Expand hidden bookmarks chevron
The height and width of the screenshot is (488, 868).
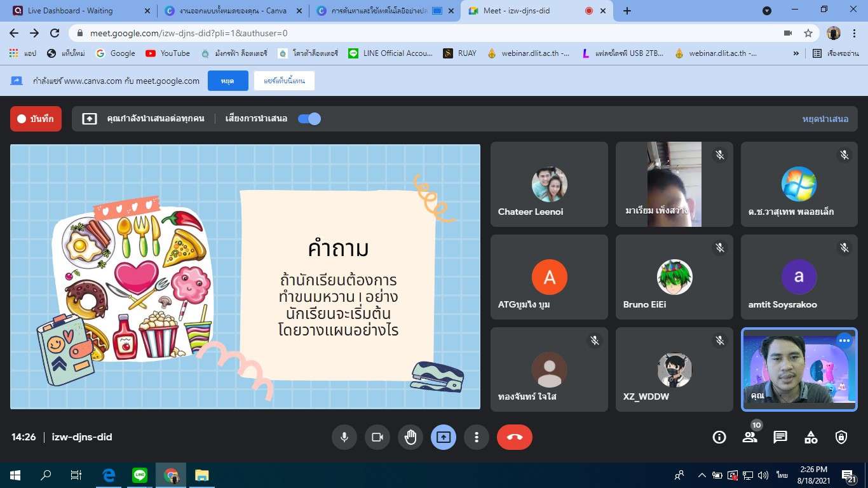796,53
